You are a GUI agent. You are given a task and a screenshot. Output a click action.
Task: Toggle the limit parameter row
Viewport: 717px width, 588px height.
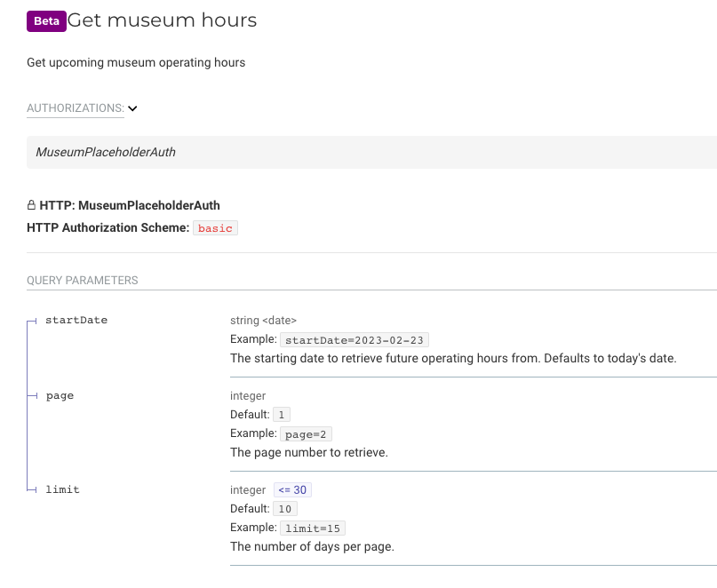(60, 489)
